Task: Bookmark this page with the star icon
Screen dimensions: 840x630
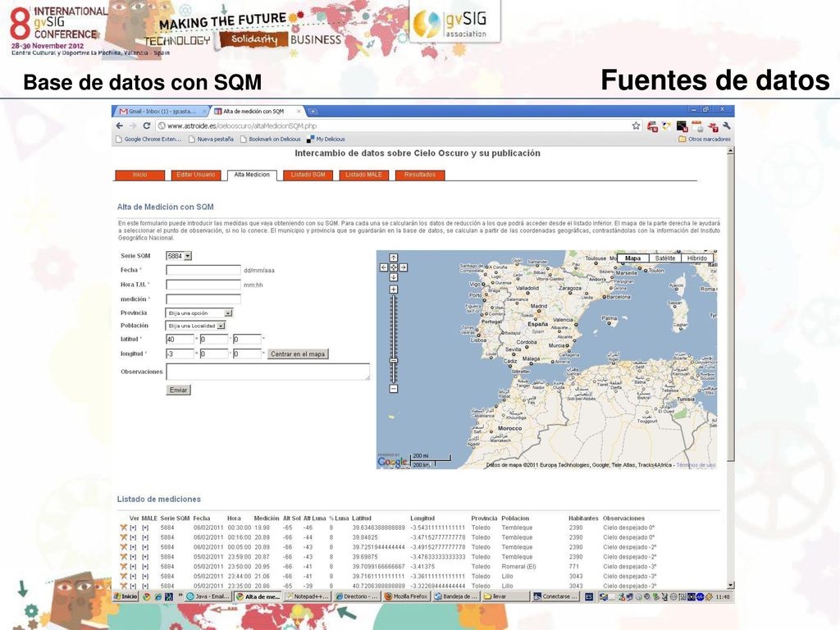Action: (636, 126)
